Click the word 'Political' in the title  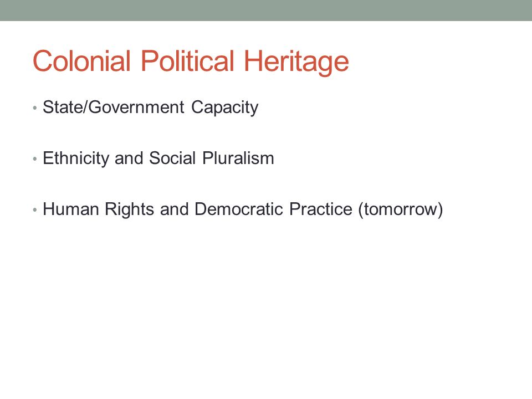(x=187, y=60)
